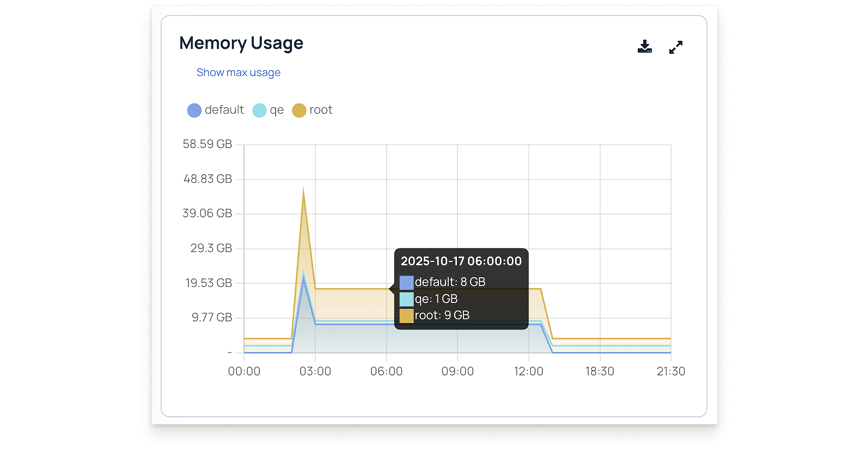Click the 06:00 x-axis time label
The width and height of the screenshot is (868, 450).
coord(386,371)
